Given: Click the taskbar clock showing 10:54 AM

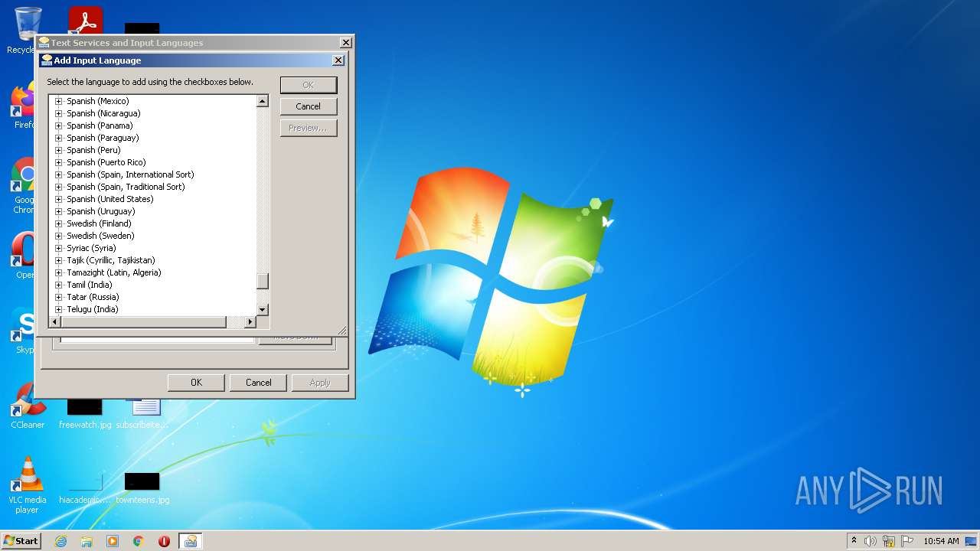Looking at the screenshot, I should pos(941,541).
